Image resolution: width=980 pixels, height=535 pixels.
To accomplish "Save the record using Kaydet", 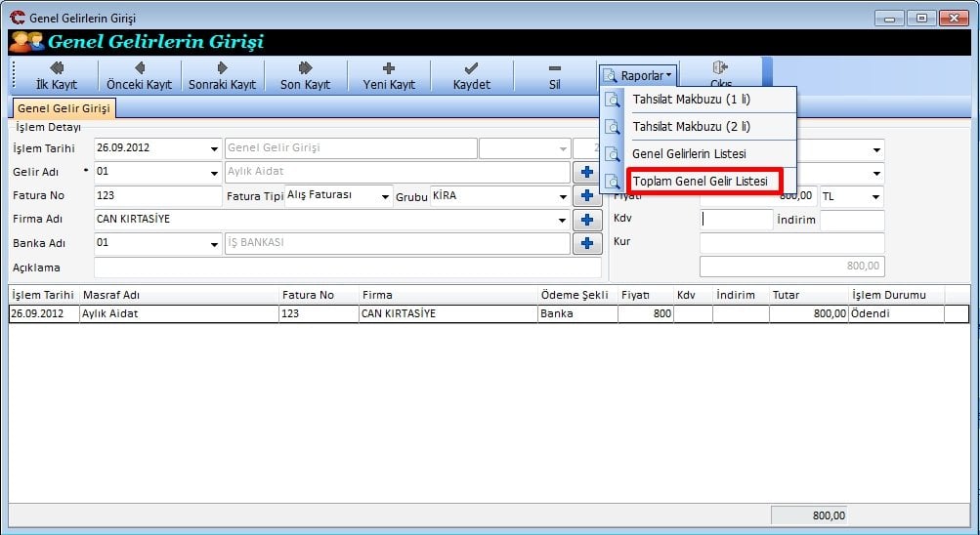I will tap(471, 75).
